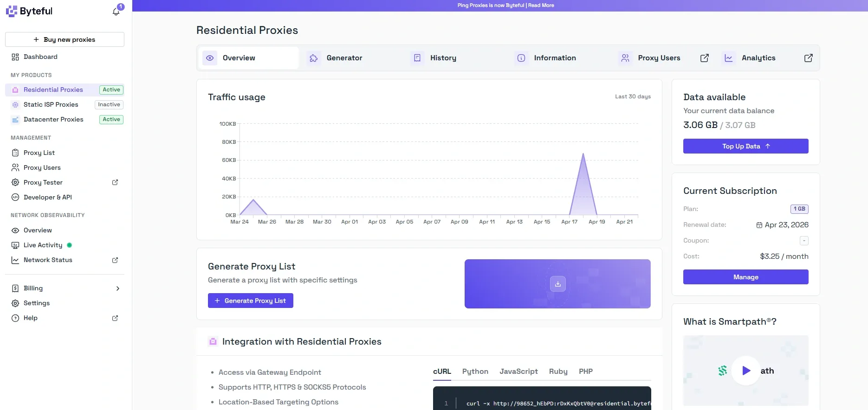Click the Network Observability Overview eye icon
The height and width of the screenshot is (410, 868).
tap(15, 231)
